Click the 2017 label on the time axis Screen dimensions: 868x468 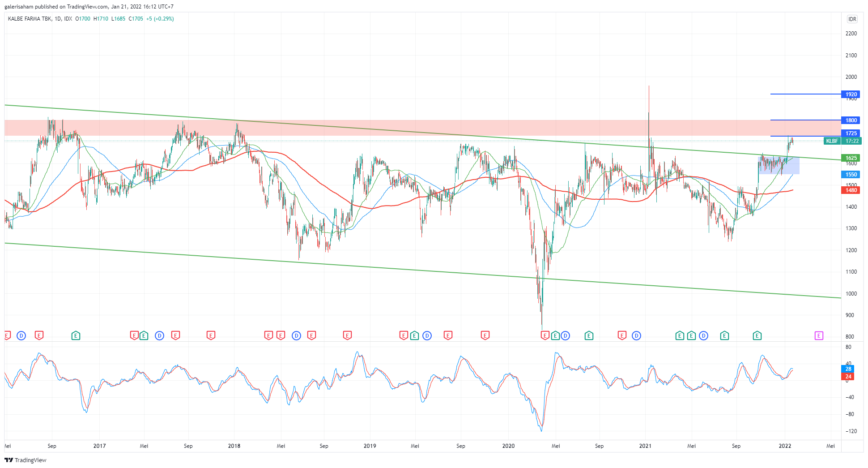click(99, 446)
